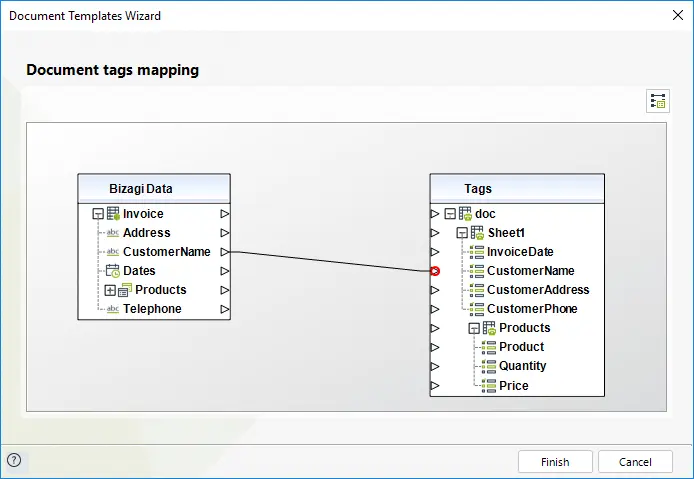Click the output connector arrow of Products in Bizagi Data
The image size is (694, 479).
[x=225, y=290]
